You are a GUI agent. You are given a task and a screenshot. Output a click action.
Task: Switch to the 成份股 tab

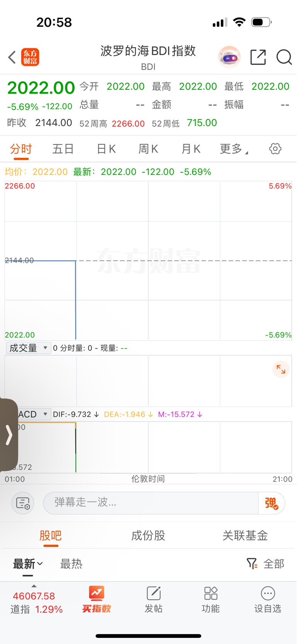pyautogui.click(x=148, y=536)
